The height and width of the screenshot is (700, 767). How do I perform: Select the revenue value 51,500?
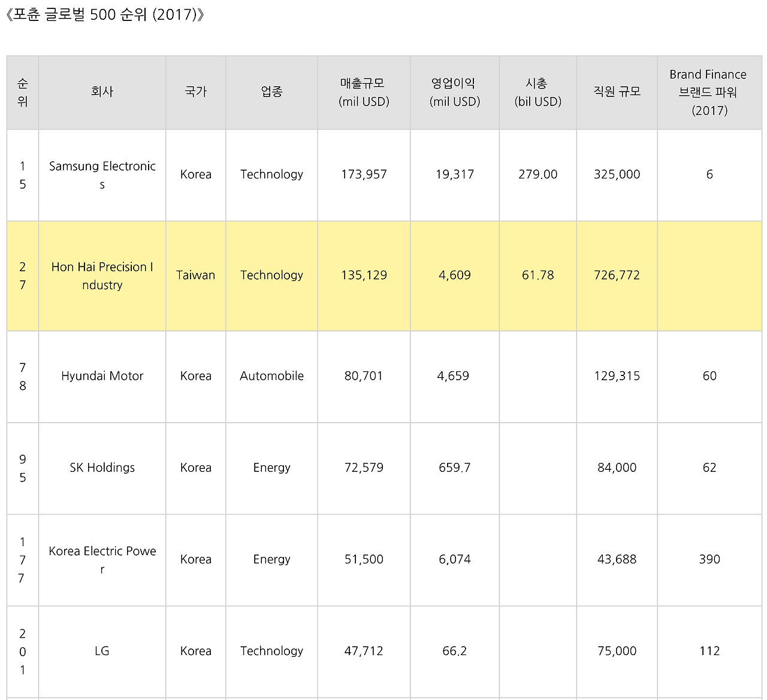coord(364,559)
